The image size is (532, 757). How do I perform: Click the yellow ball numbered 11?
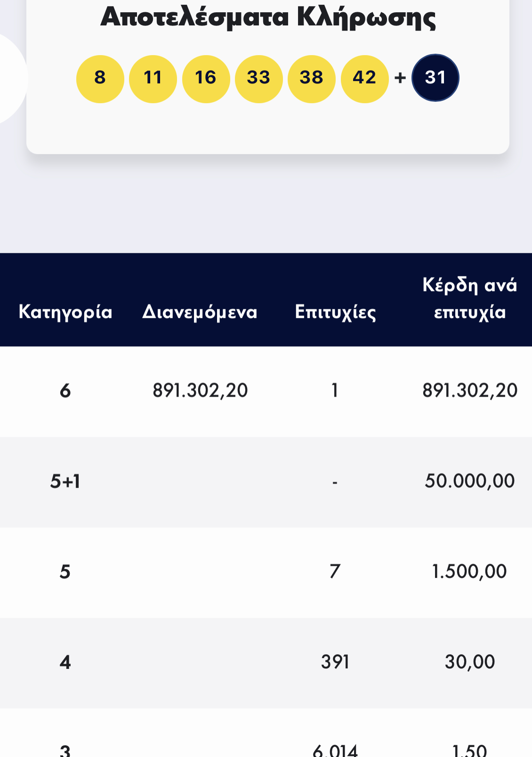pos(153,78)
